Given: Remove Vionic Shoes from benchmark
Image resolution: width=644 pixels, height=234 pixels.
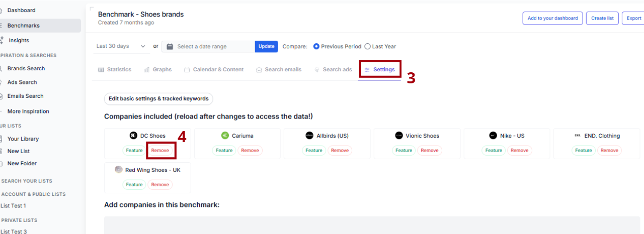Looking at the screenshot, I should pyautogui.click(x=429, y=150).
